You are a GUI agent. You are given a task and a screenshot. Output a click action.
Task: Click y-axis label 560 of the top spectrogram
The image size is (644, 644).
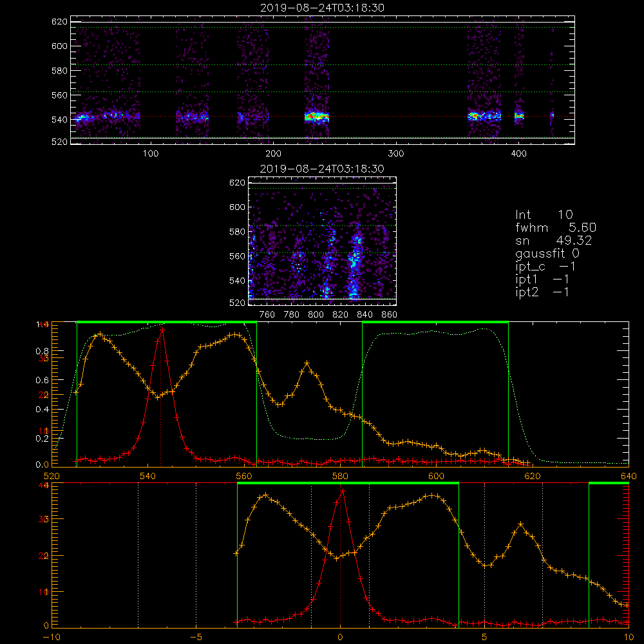click(59, 95)
